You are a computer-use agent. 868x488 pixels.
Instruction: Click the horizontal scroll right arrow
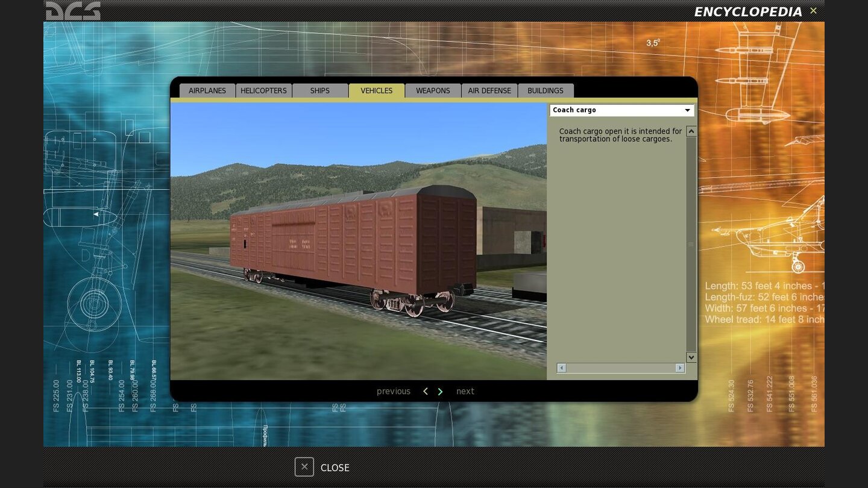pyautogui.click(x=680, y=368)
